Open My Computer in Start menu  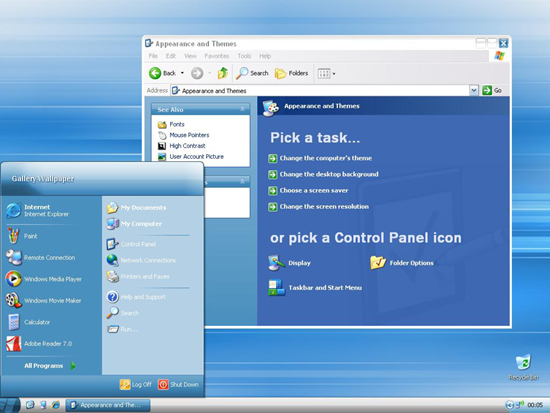click(134, 224)
